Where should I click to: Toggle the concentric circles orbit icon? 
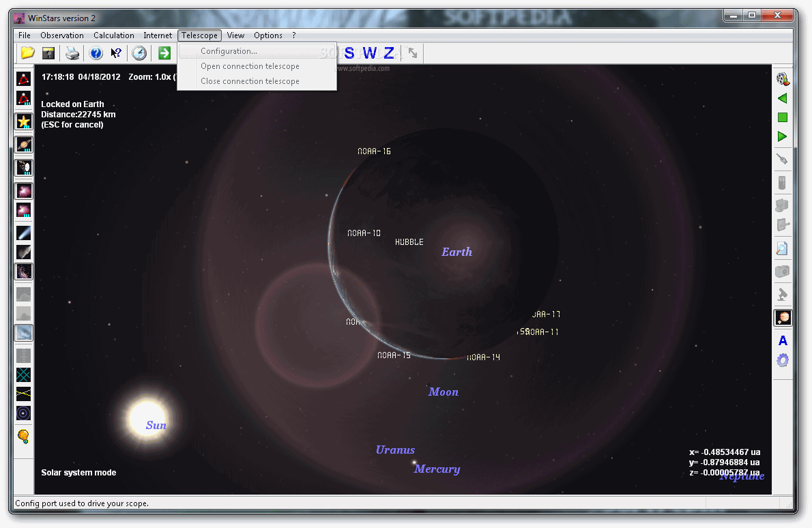coord(24,413)
